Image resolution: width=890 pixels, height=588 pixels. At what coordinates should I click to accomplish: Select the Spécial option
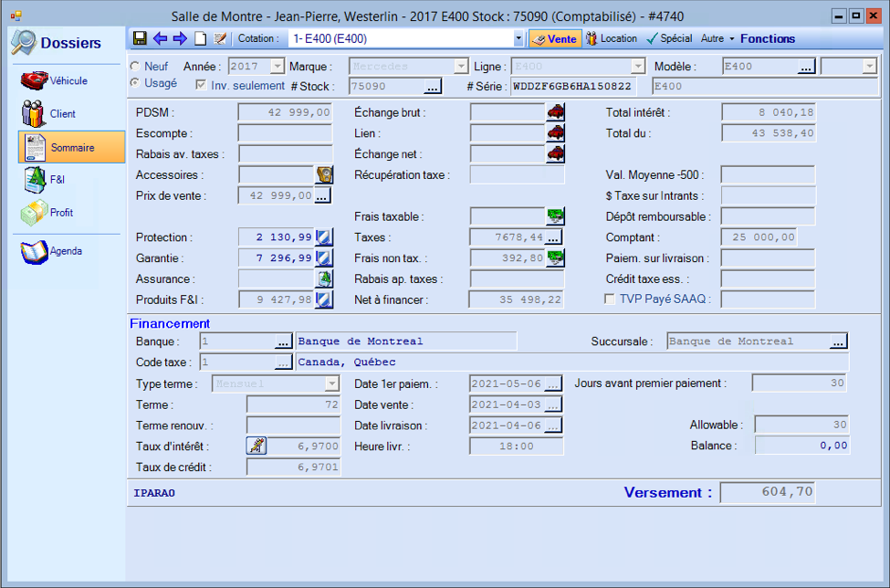[x=670, y=38]
